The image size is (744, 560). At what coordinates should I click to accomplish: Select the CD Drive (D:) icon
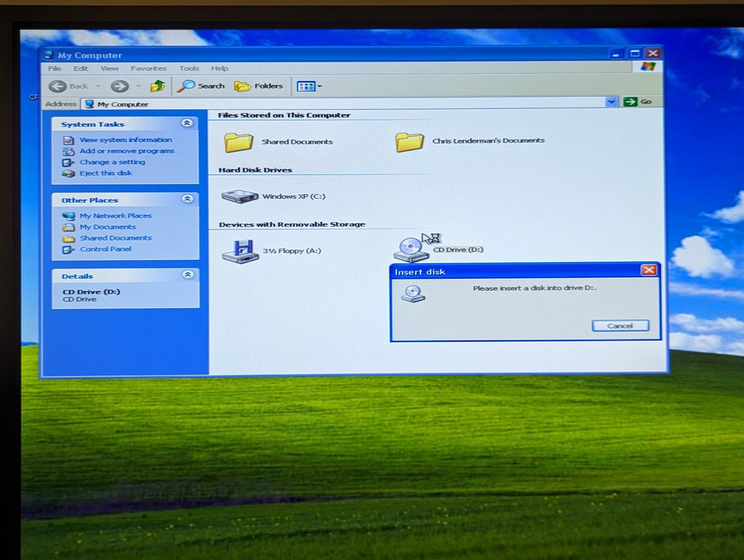411,249
